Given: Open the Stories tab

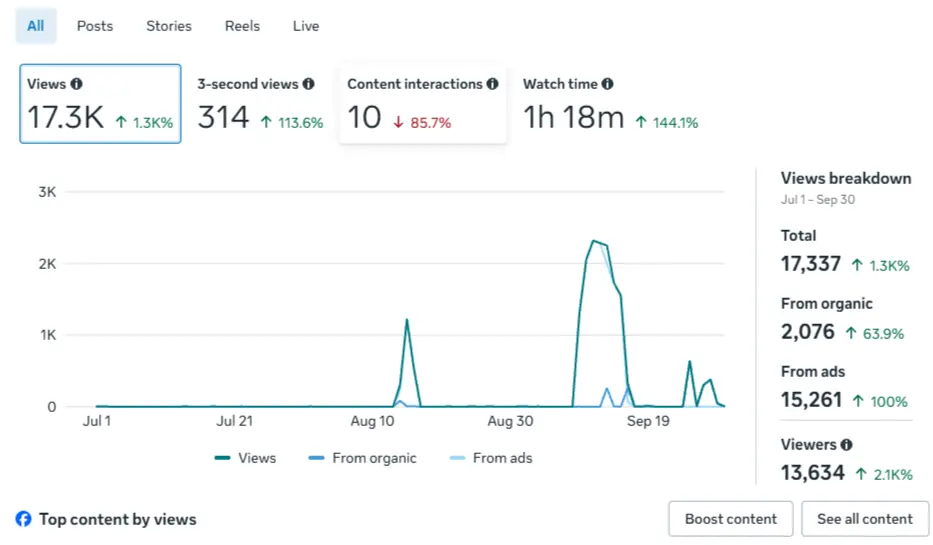Looking at the screenshot, I should (x=169, y=26).
